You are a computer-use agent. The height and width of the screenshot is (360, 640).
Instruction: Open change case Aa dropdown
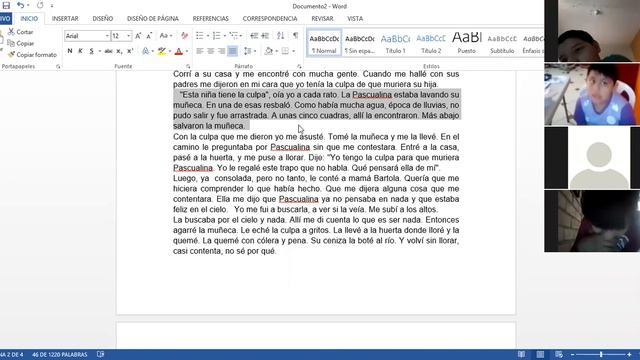pos(165,36)
